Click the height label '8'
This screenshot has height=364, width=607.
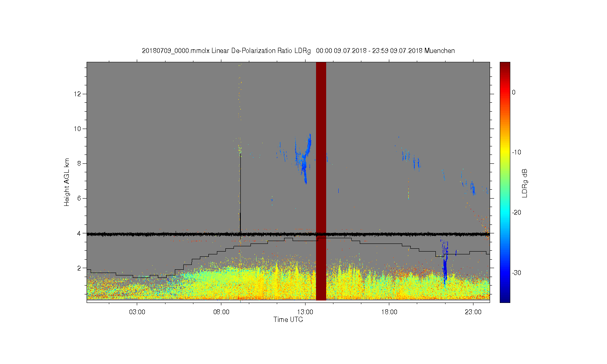click(x=79, y=163)
